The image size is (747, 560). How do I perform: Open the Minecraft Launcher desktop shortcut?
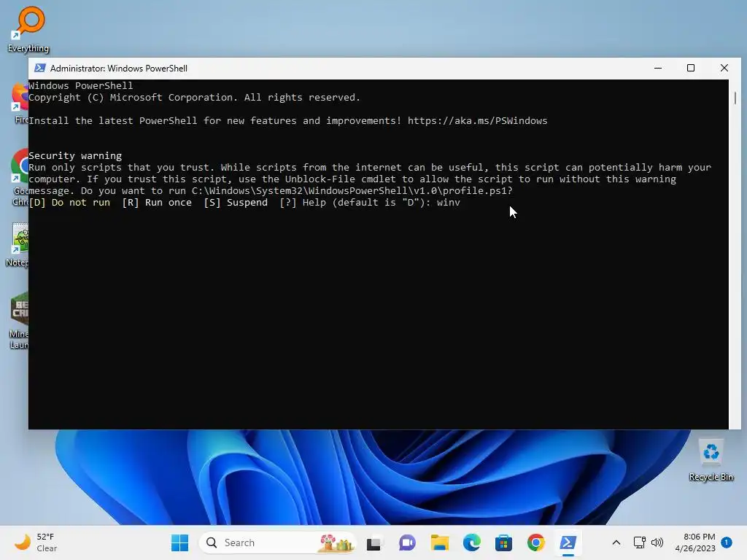coord(19,321)
